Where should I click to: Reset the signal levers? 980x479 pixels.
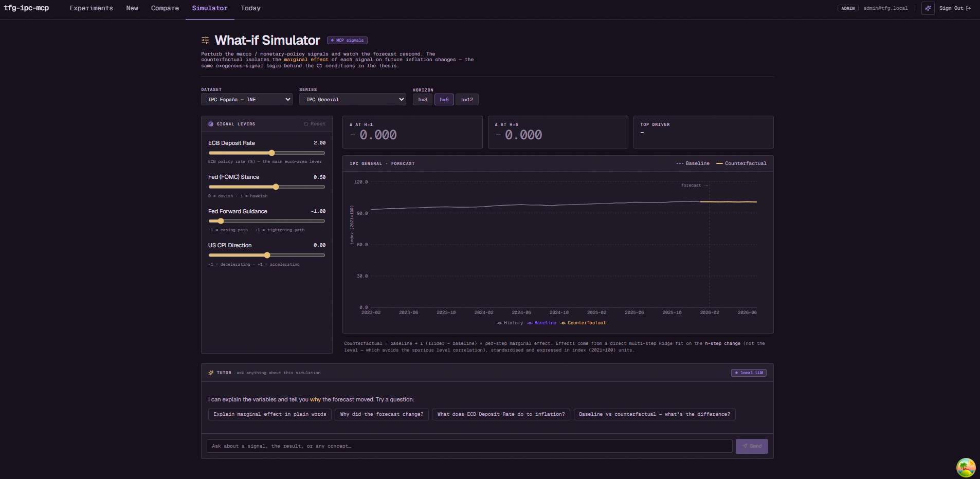pyautogui.click(x=314, y=124)
